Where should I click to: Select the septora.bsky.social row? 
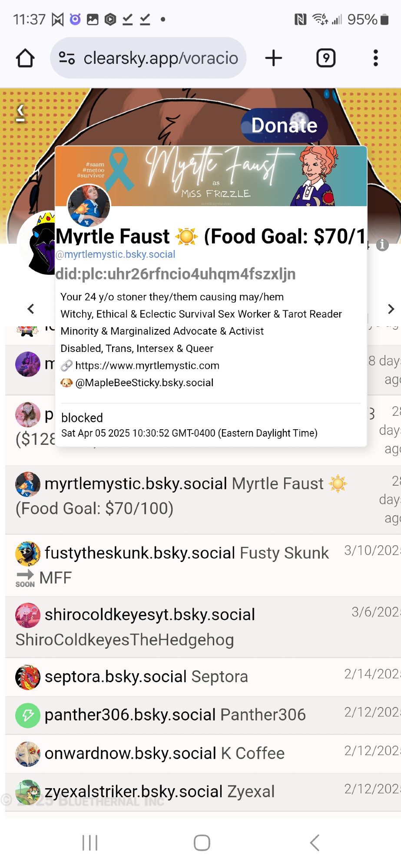click(x=203, y=677)
